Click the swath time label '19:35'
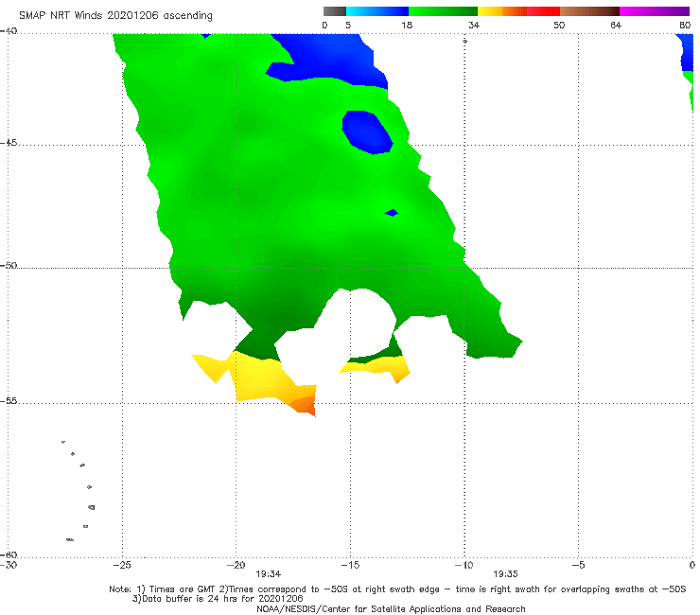This screenshot has height=615, width=700. click(x=505, y=574)
